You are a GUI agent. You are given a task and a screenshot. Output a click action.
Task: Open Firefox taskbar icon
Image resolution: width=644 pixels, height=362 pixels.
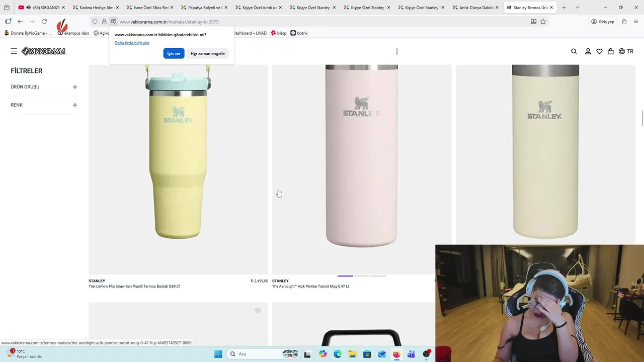(x=396, y=354)
